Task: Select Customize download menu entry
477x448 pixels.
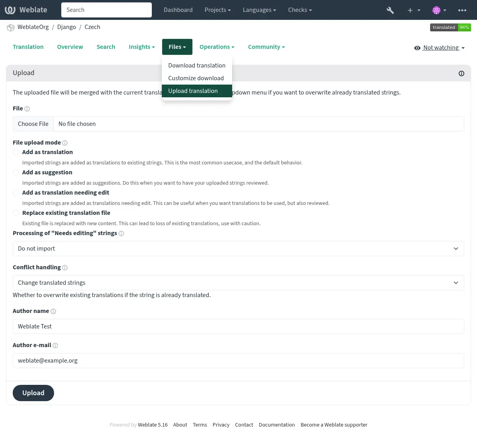Action: pyautogui.click(x=196, y=78)
